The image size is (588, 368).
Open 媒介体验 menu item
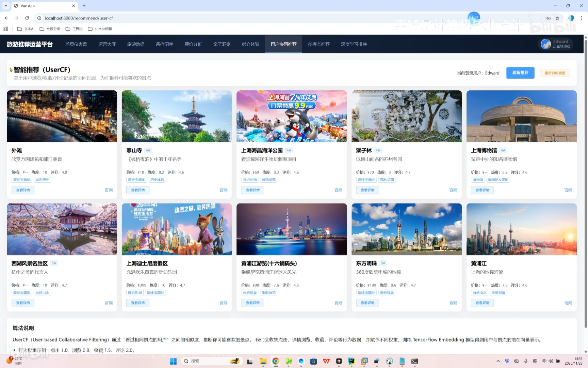pos(250,44)
